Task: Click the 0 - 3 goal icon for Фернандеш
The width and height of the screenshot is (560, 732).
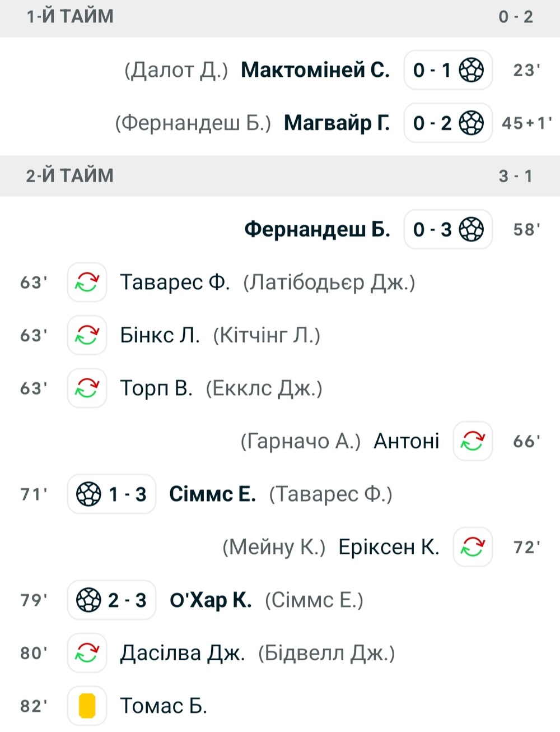Action: tap(448, 229)
